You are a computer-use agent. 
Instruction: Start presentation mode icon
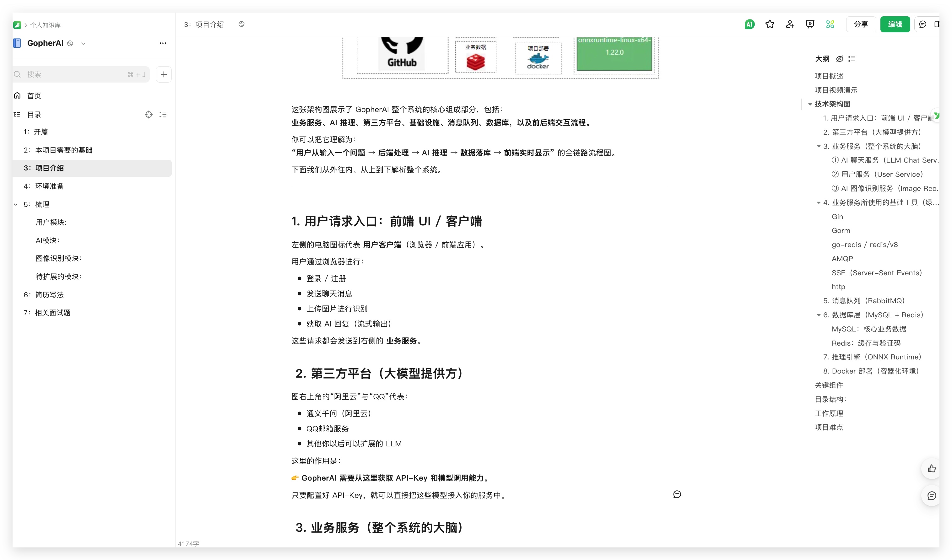coord(810,24)
